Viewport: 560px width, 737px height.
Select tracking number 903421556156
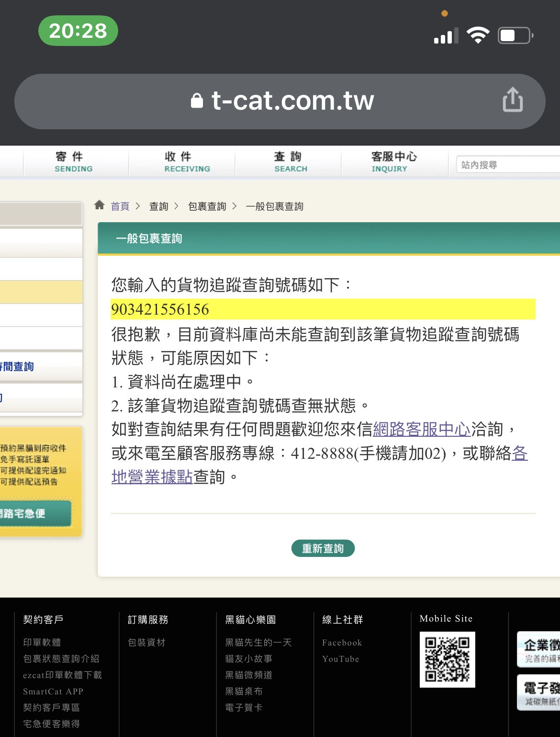coord(160,309)
